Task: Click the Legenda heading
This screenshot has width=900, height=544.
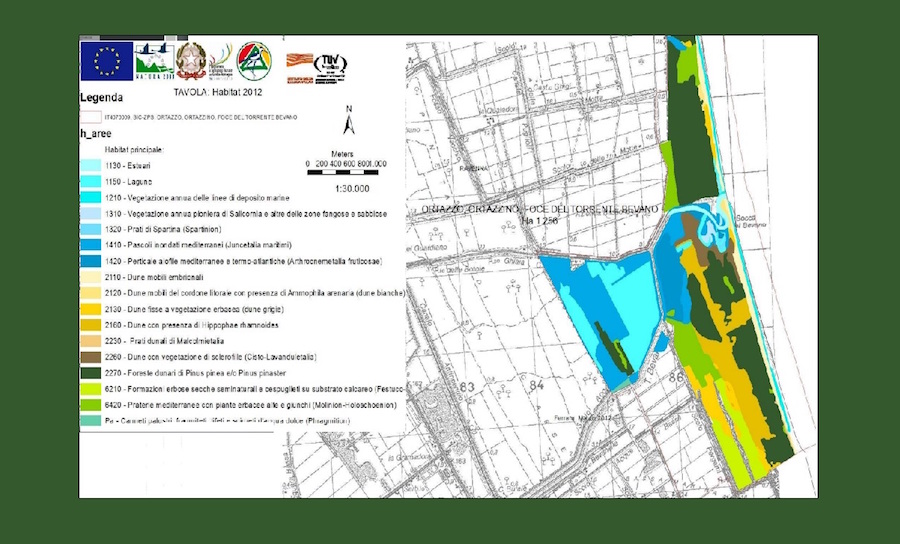Action: 102,99
